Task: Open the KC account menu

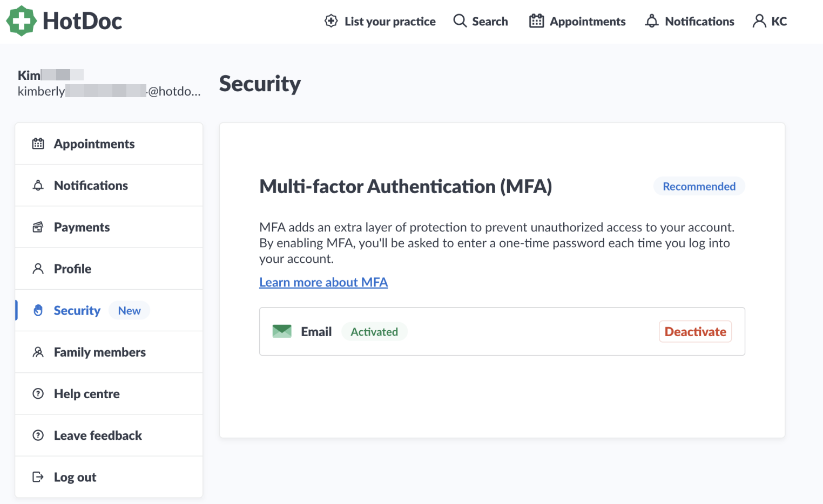Action: pyautogui.click(x=770, y=21)
